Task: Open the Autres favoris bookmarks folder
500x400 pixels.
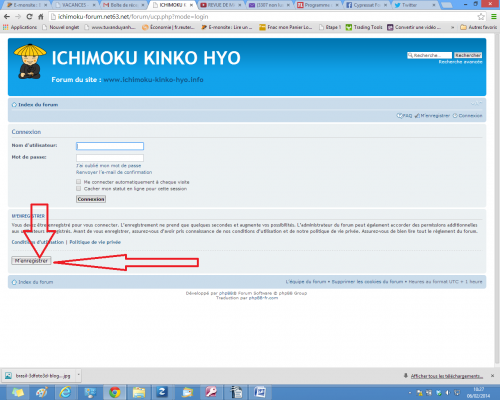Action: click(478, 27)
